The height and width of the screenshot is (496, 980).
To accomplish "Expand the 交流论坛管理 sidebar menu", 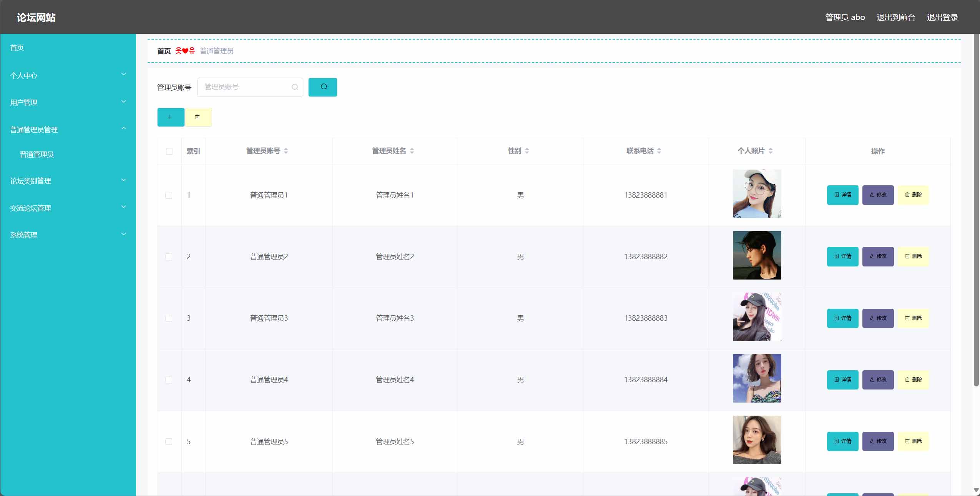I will [x=68, y=208].
